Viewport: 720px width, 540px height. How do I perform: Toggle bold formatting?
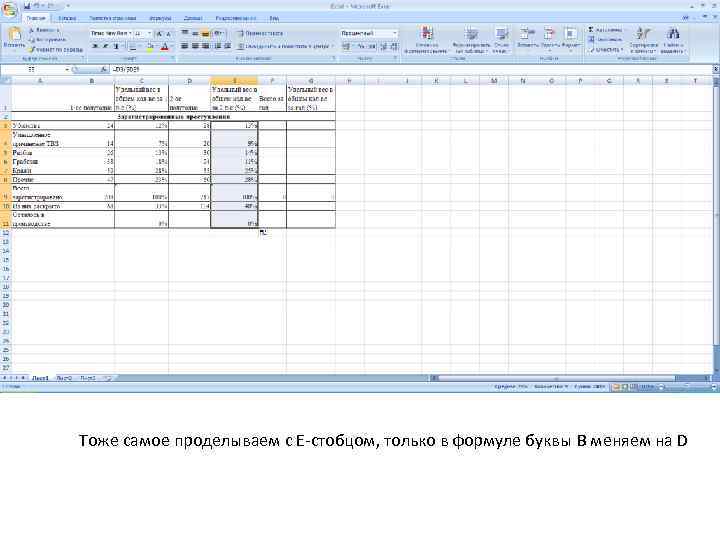coord(95,46)
